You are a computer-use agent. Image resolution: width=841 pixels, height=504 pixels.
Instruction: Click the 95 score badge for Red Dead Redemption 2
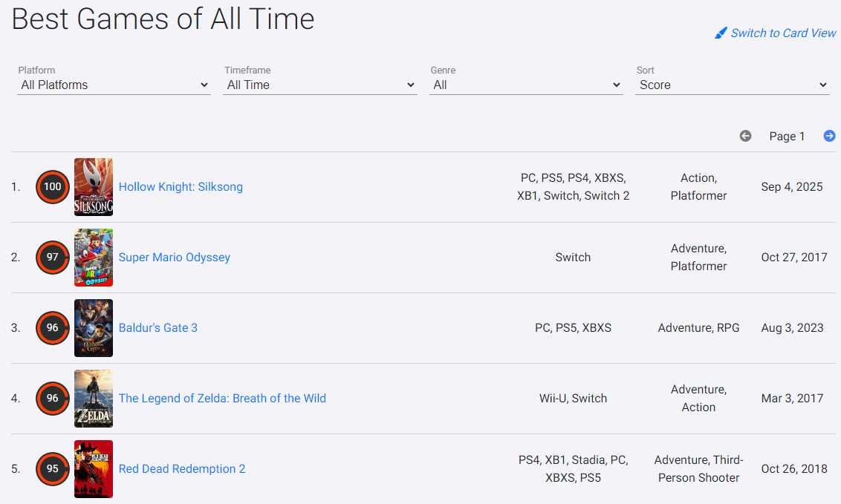pos(52,469)
